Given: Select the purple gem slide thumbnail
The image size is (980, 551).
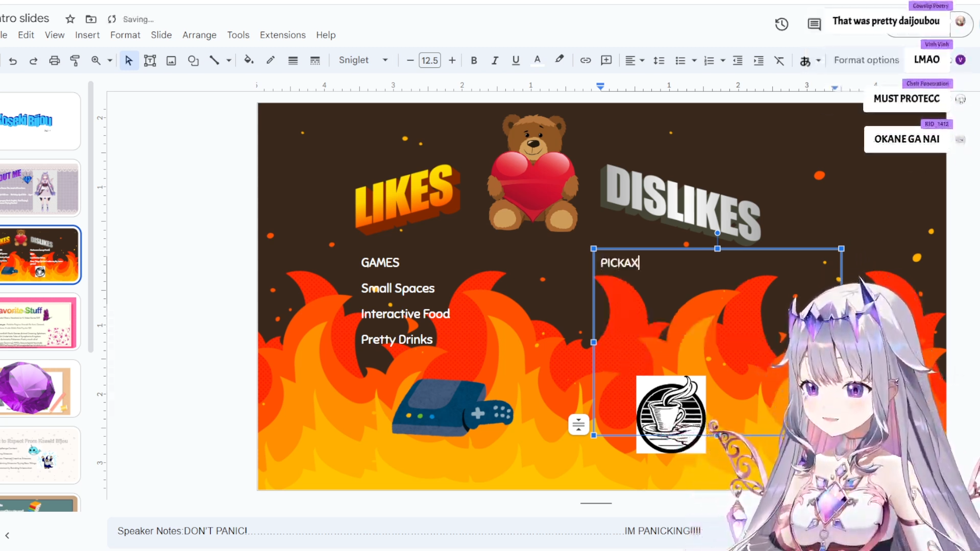Looking at the screenshot, I should [40, 388].
